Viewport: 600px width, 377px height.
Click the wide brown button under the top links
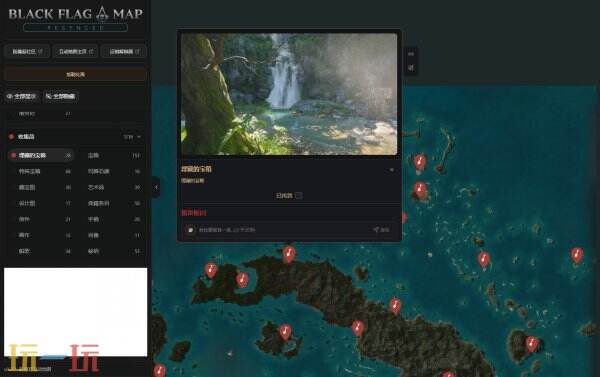point(75,74)
